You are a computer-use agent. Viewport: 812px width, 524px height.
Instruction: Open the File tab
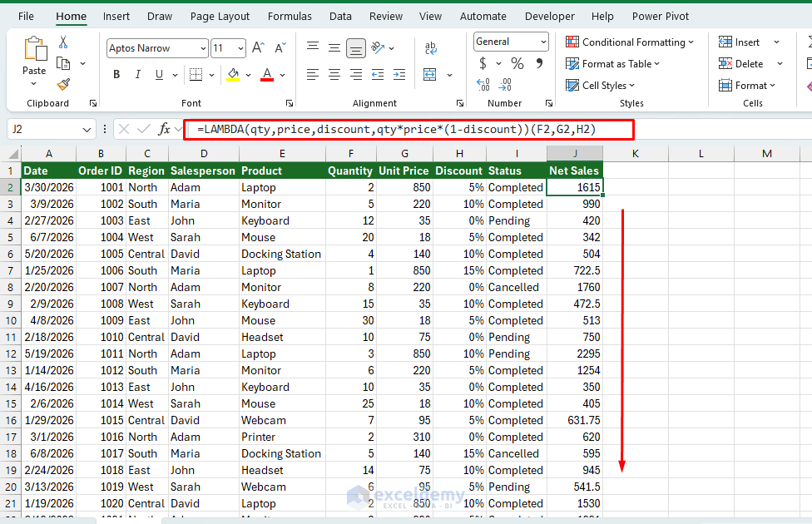(x=26, y=16)
